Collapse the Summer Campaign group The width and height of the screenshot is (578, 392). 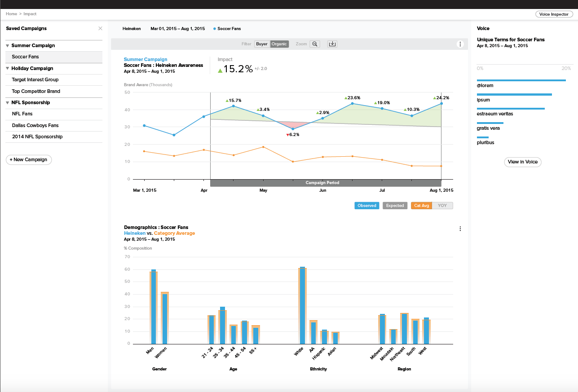tap(8, 46)
